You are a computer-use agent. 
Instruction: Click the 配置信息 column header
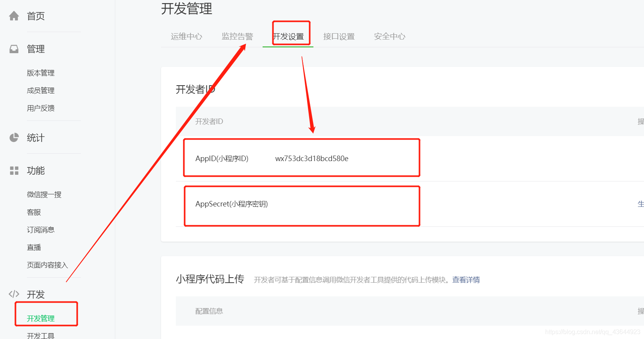coord(209,311)
